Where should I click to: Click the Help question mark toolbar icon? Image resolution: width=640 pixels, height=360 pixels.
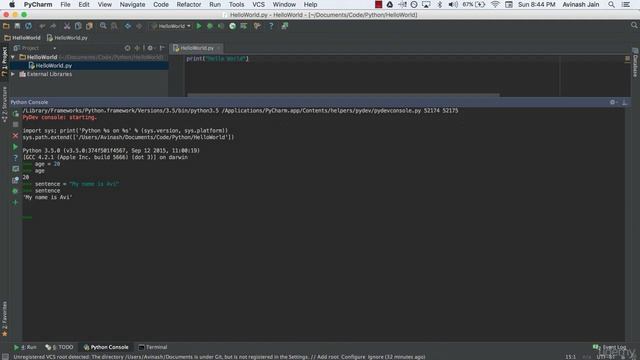(x=271, y=26)
